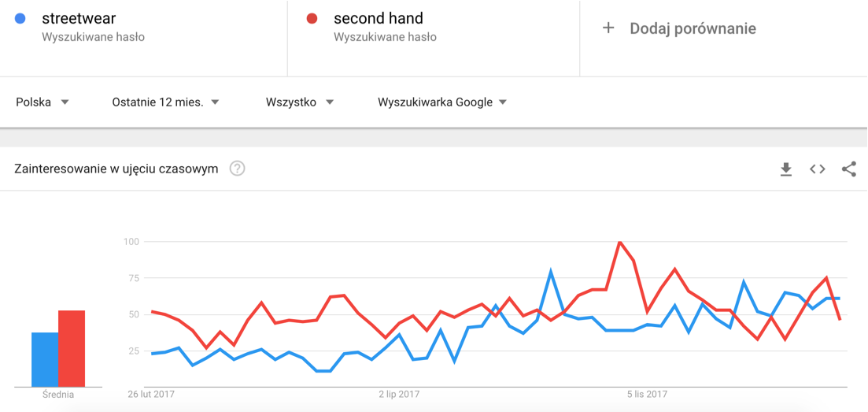The image size is (868, 412).
Task: Expand the Ostatnie 12 mies. time range
Action: pos(165,102)
